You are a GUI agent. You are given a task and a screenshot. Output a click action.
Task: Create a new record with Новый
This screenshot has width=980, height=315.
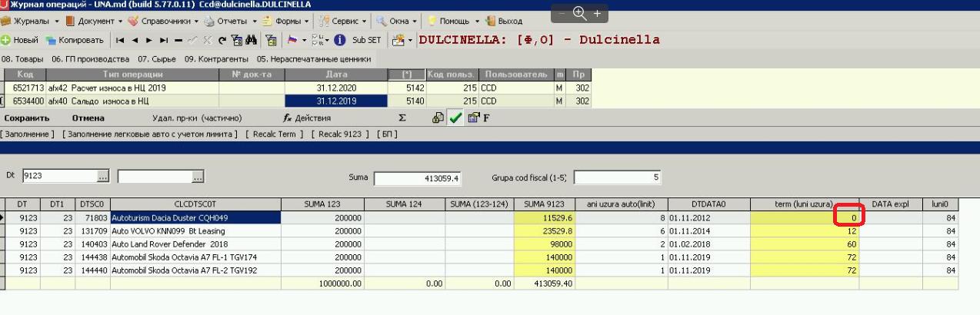[19, 40]
